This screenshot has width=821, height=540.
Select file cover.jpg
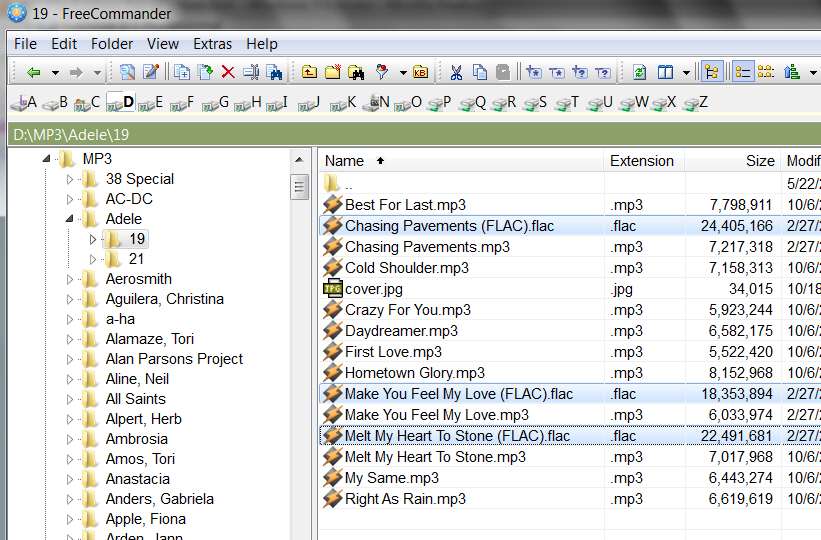point(373,289)
